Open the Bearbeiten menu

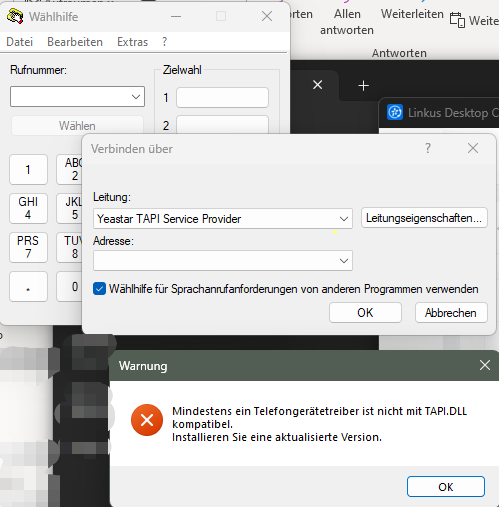coord(75,42)
